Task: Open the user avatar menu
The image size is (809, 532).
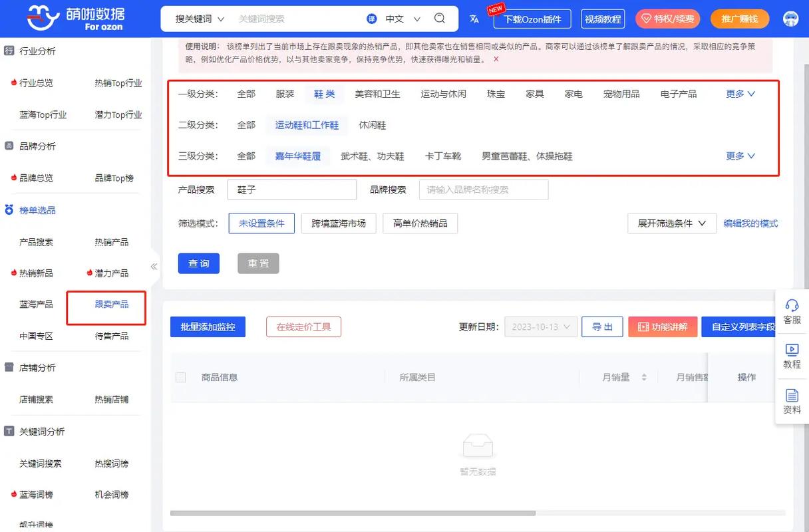Action: (790, 19)
